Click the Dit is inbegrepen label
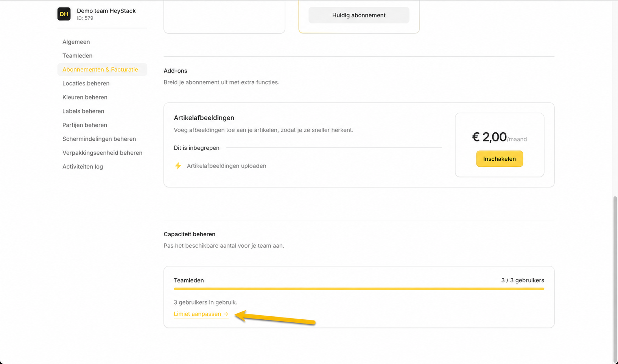 coord(196,148)
